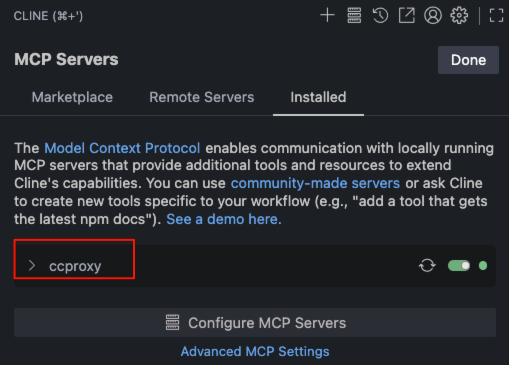
Task: Follow the See a demo here link
Action: coord(224,219)
